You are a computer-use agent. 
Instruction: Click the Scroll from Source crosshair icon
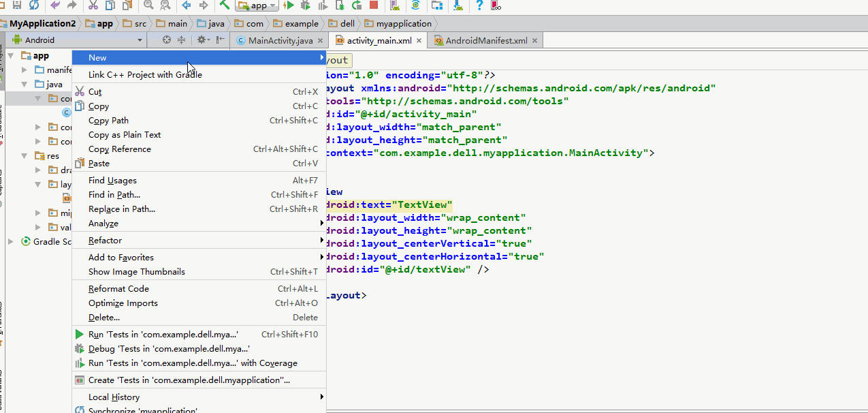click(x=167, y=40)
